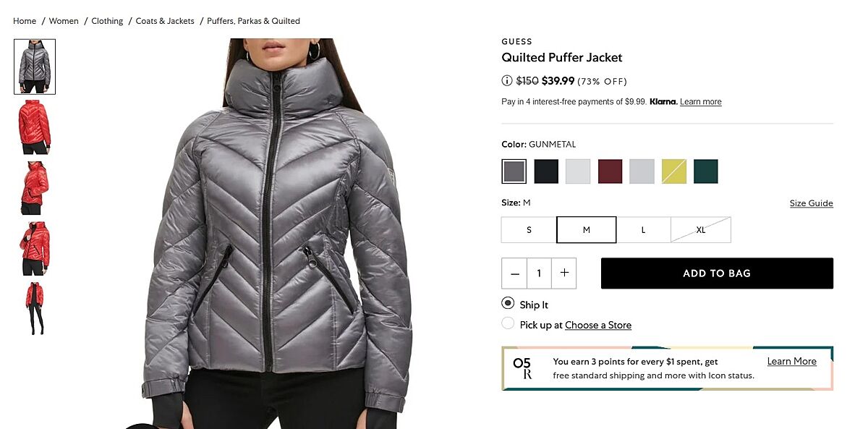Screen dimensions: 868x429
Task: View the full-body red jacket thumbnail
Action: click(35, 309)
